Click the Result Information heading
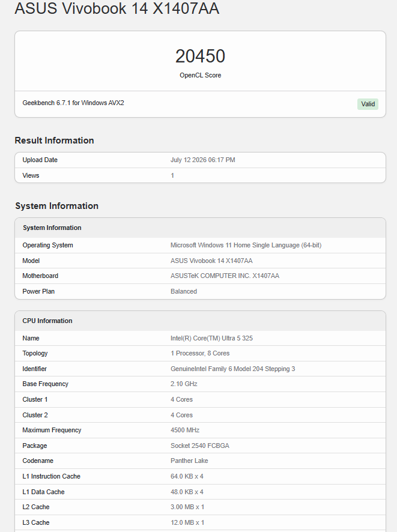Viewport: 397px width, 532px height. 54,141
